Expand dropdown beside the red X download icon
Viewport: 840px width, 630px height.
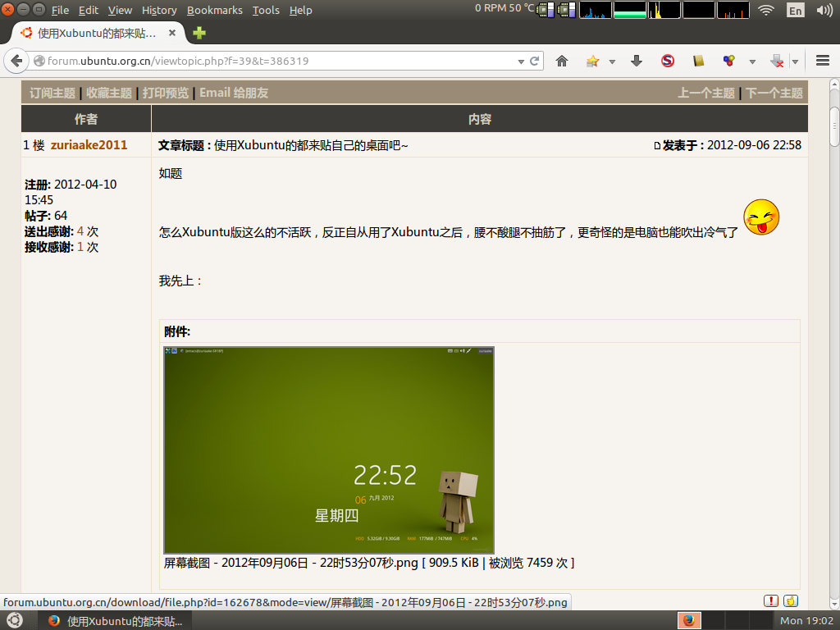coord(795,62)
